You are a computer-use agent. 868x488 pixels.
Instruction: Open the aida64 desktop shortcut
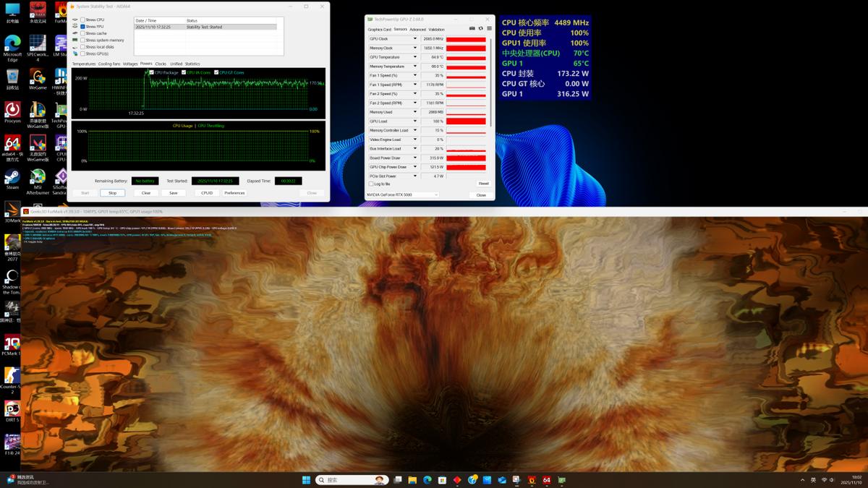click(12, 146)
